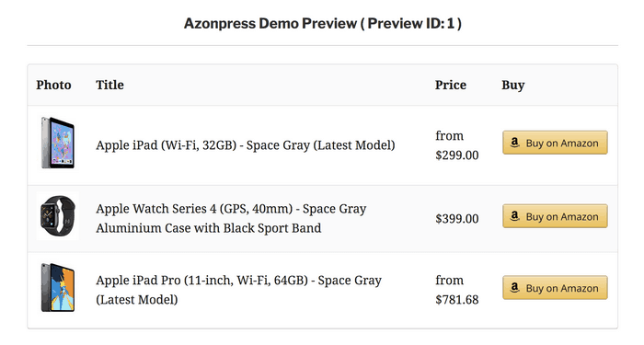Click Amazon logo icon in iPad row button

(x=514, y=143)
